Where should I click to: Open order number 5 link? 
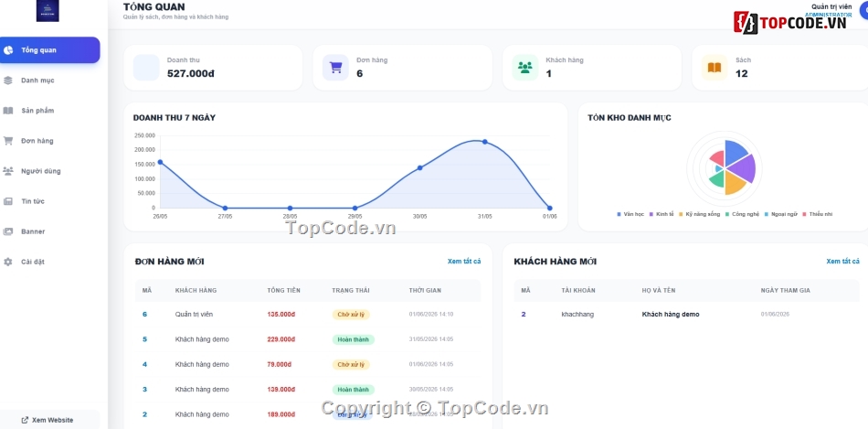point(145,339)
